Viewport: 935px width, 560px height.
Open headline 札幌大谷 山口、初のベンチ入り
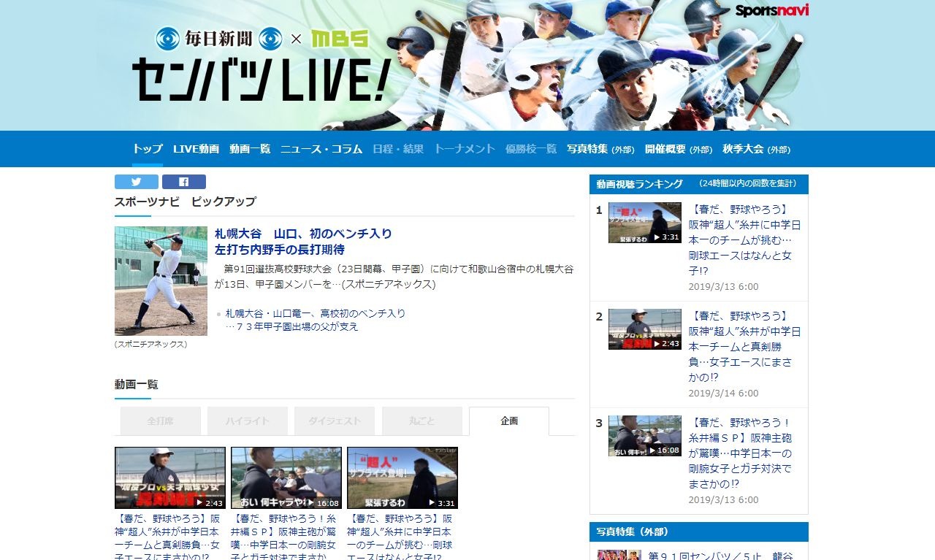click(x=303, y=242)
